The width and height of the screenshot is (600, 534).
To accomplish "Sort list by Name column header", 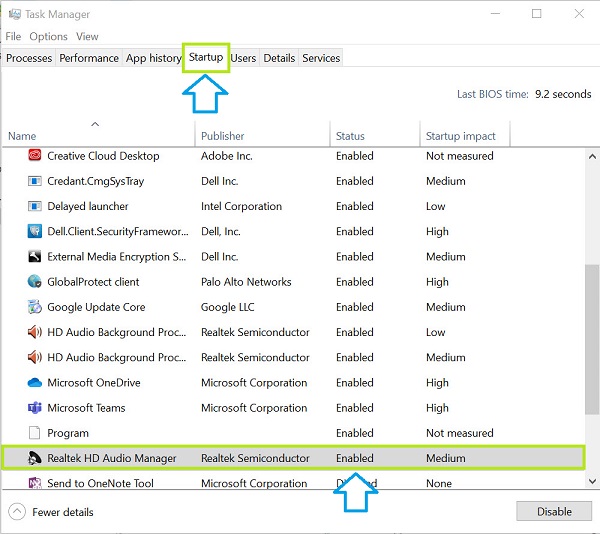I will pyautogui.click(x=22, y=136).
